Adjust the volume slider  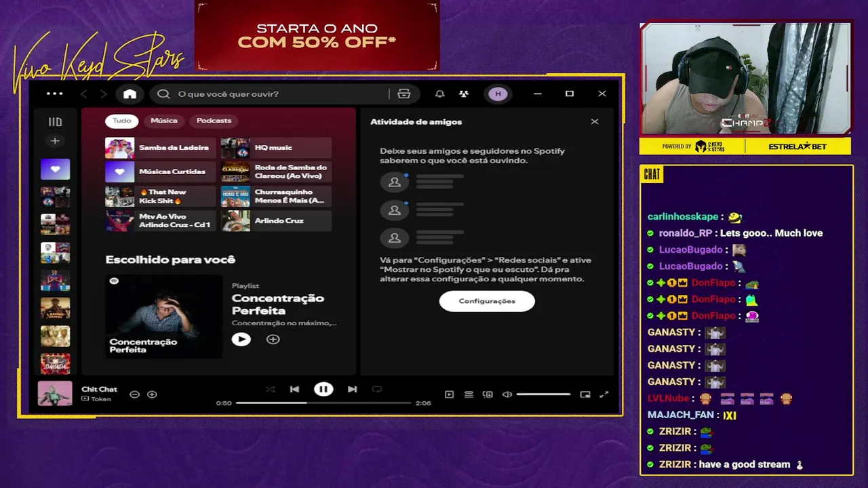coord(544,394)
